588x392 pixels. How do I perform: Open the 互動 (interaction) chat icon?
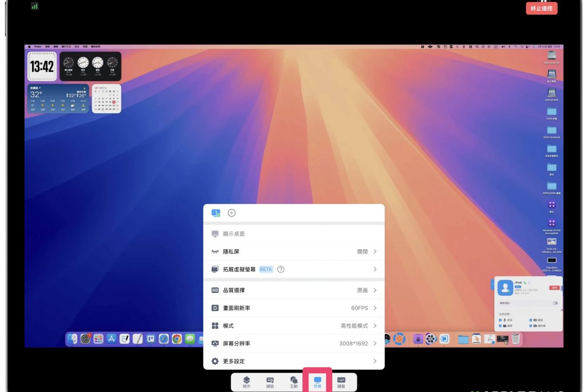294,381
